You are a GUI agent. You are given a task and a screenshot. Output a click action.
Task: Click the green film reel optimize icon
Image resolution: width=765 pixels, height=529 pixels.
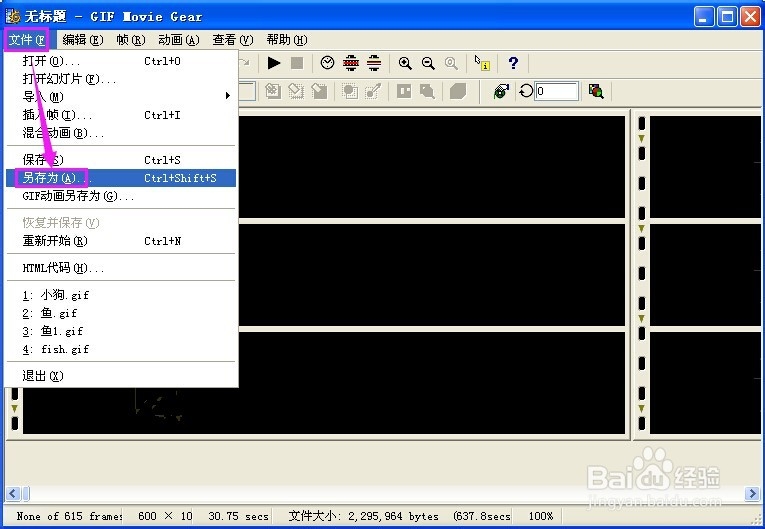click(501, 91)
